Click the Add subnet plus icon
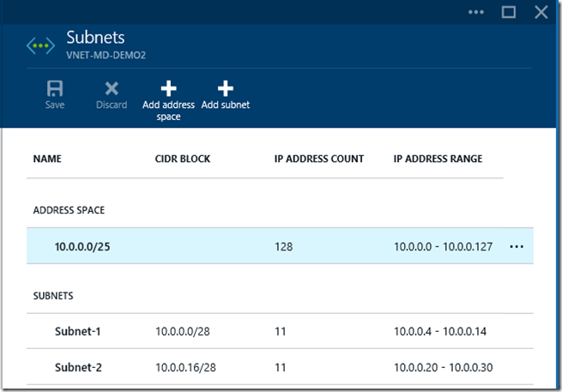Screen dimensions: 562x392 (225, 88)
